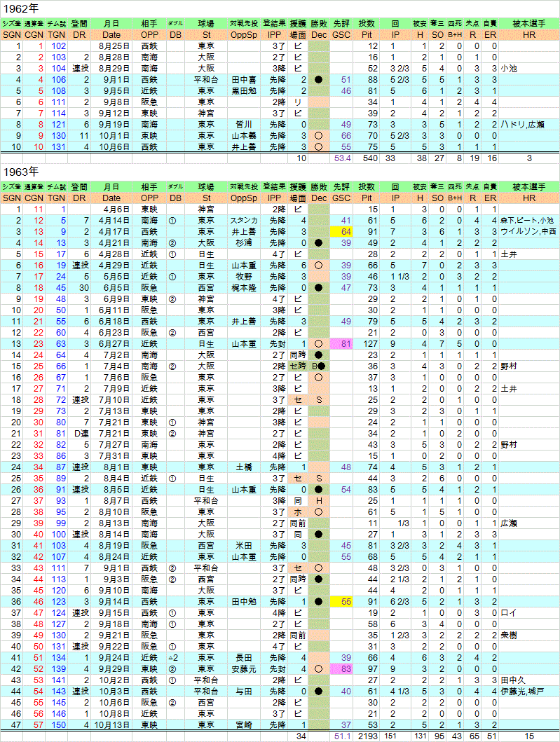Select the HR entry 森下,ピート,小池
The width and height of the screenshot is (560, 742).
pos(527,221)
